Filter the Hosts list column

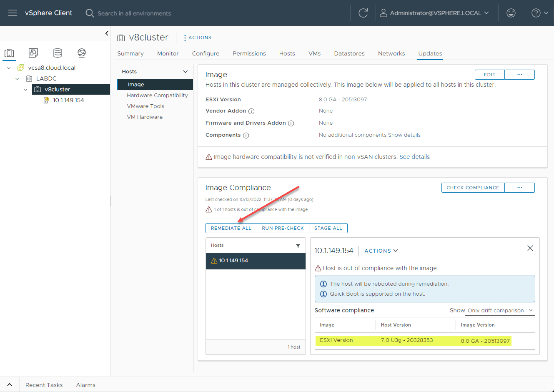(x=298, y=246)
